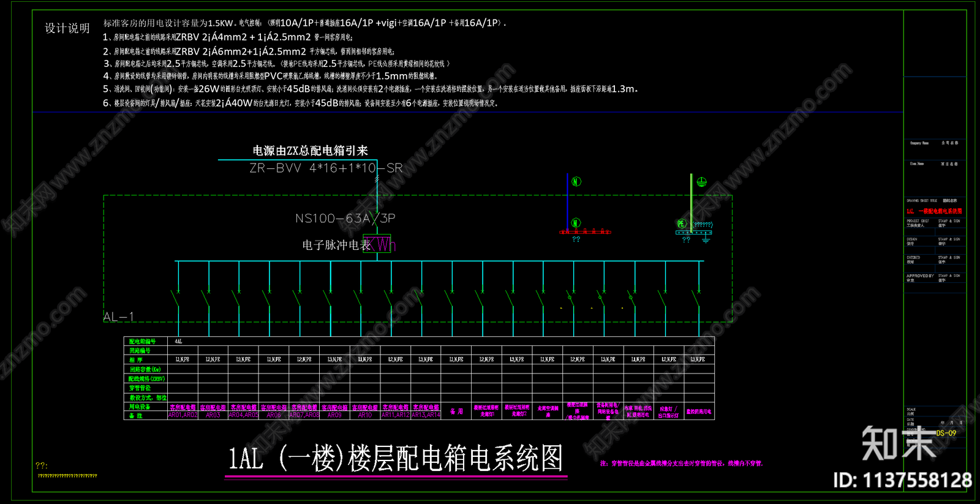Select the drawing title '1AL (一楼)楼层配电箱电系统图'
The image size is (980, 504).
(x=396, y=458)
